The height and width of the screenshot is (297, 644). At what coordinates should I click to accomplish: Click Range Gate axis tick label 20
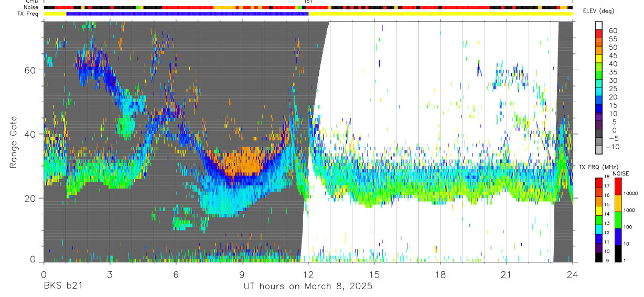(x=30, y=198)
